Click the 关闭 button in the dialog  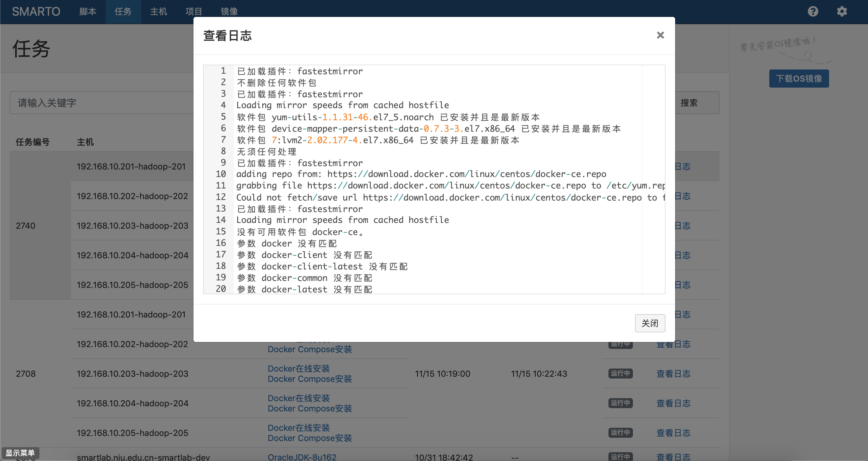pos(650,323)
